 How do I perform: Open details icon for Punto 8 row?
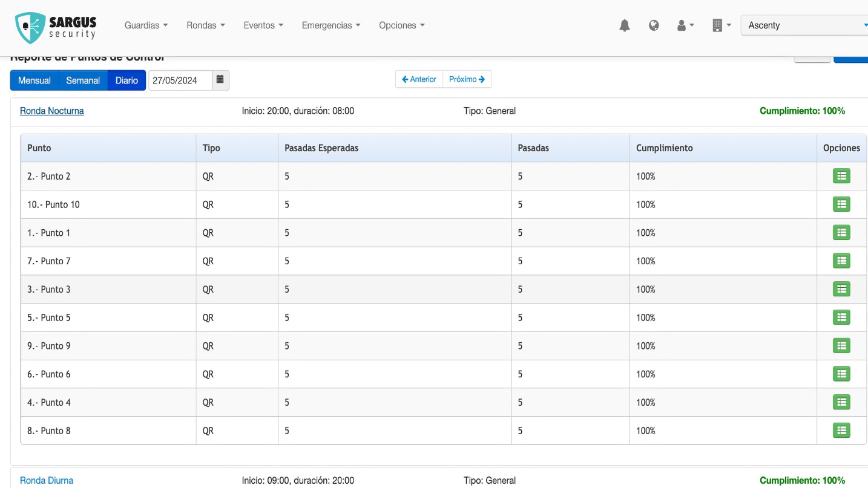point(841,431)
